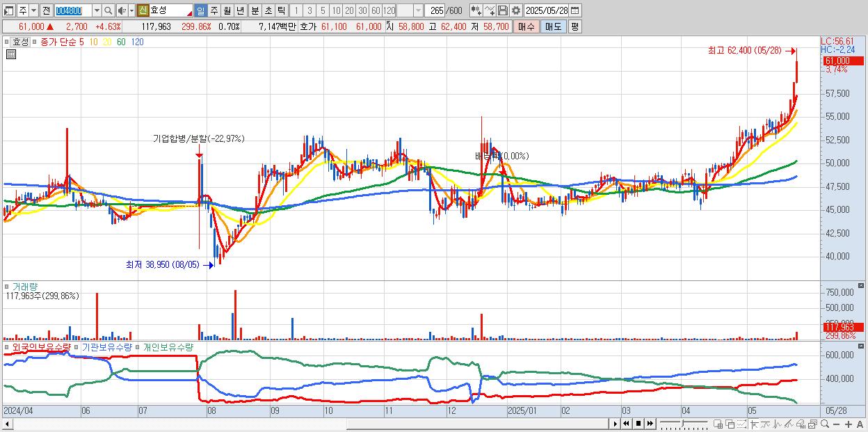The width and height of the screenshot is (868, 432).
Task: Click the chart window stack icon
Action: pyautogui.click(x=812, y=424)
